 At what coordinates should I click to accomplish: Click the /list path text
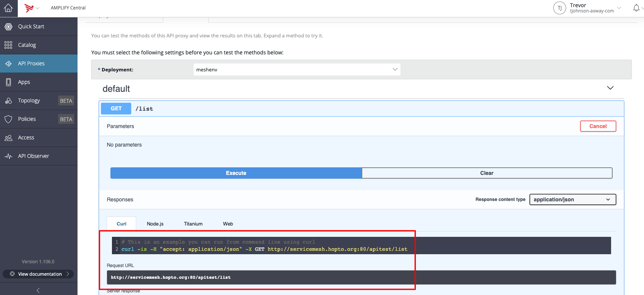coord(144,109)
